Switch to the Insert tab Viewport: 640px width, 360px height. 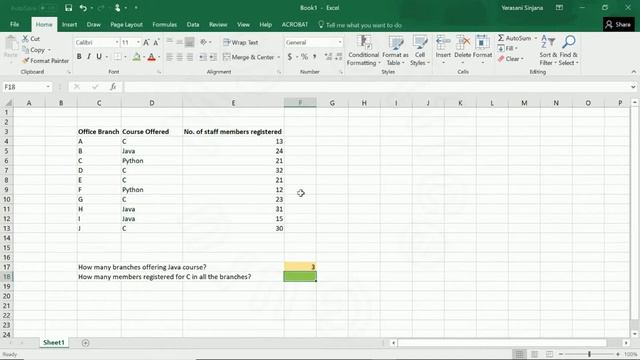click(69, 24)
